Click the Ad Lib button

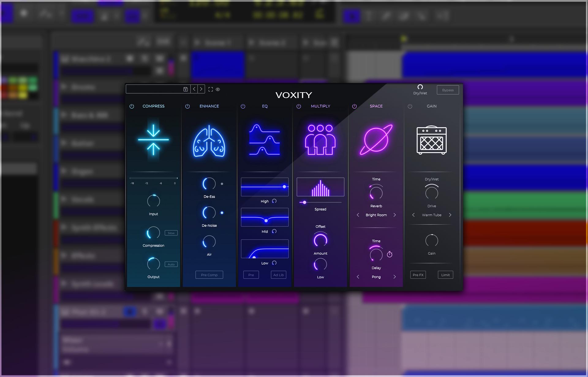(x=278, y=275)
